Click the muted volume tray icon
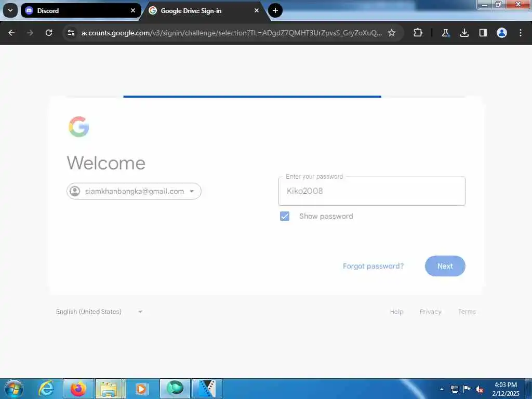The image size is (532, 399). tap(480, 389)
